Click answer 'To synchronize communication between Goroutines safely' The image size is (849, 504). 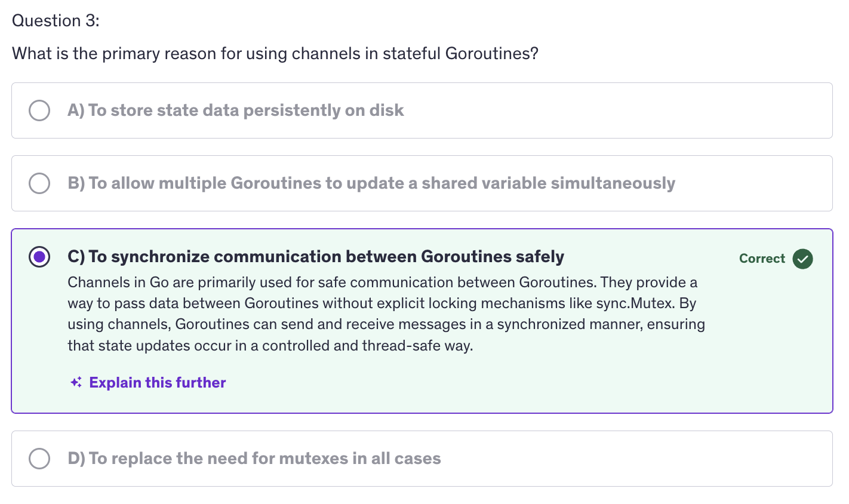pos(316,257)
